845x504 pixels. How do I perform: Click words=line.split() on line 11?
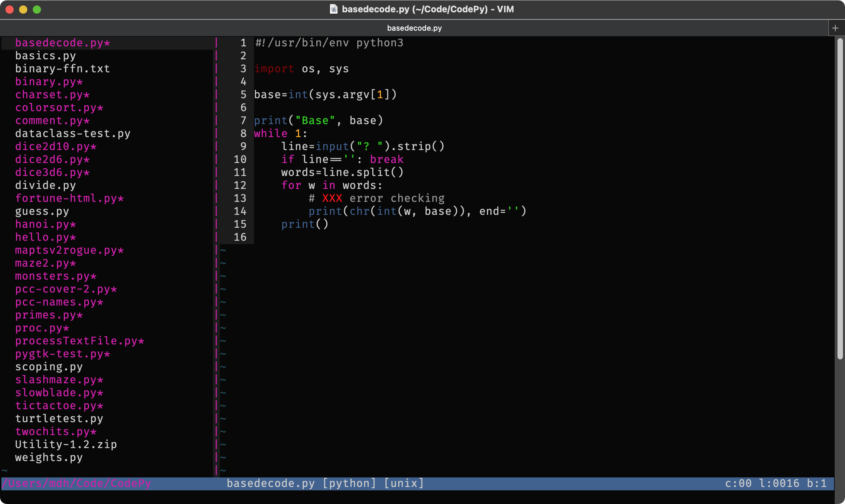point(342,172)
